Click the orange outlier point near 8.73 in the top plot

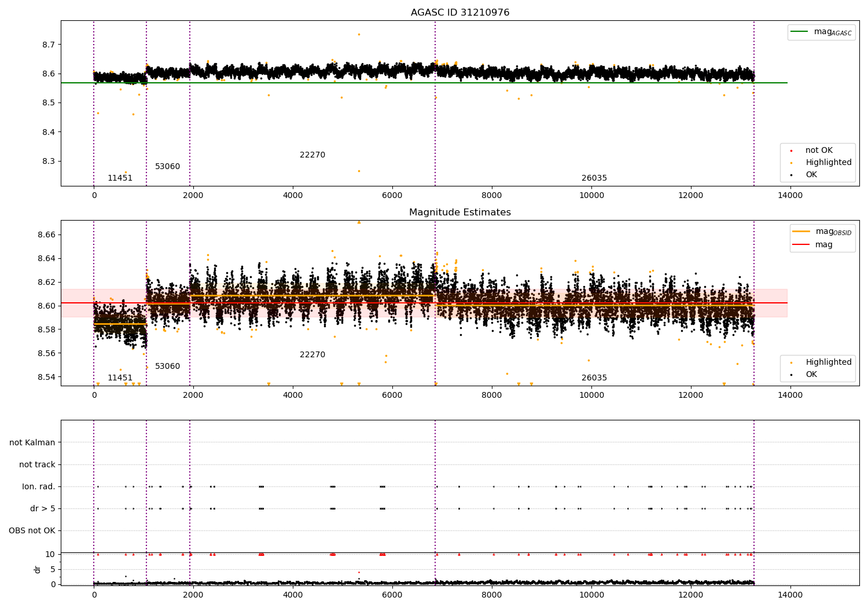[x=359, y=34]
